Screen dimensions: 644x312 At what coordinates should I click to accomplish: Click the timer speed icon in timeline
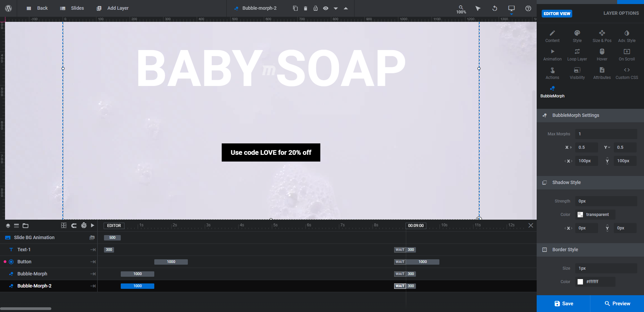(x=84, y=226)
